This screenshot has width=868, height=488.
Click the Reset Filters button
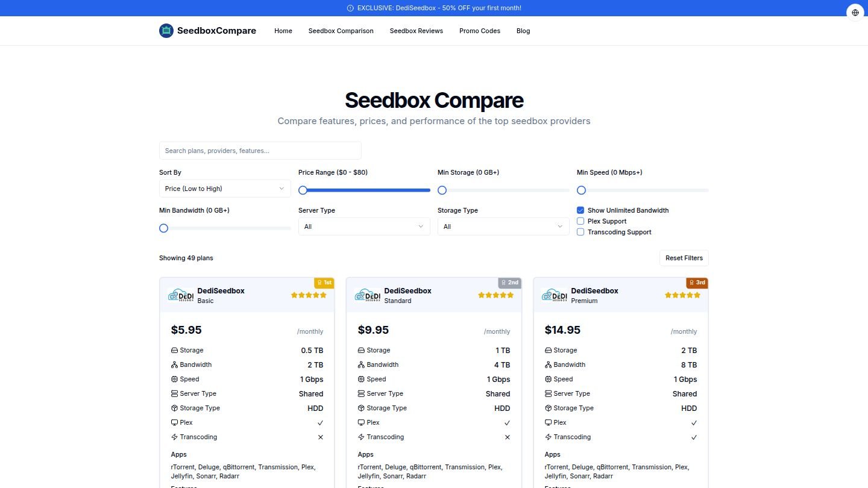tap(684, 258)
